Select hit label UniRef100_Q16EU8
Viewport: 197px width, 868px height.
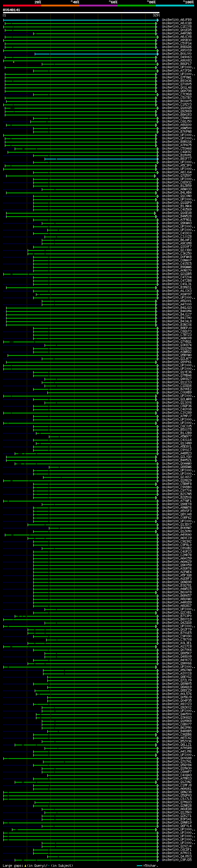point(177,213)
